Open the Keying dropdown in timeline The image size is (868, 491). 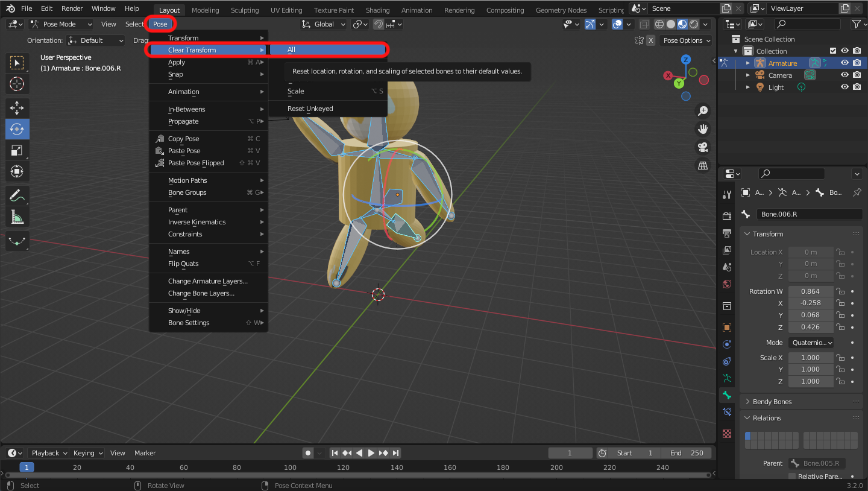[x=87, y=453]
